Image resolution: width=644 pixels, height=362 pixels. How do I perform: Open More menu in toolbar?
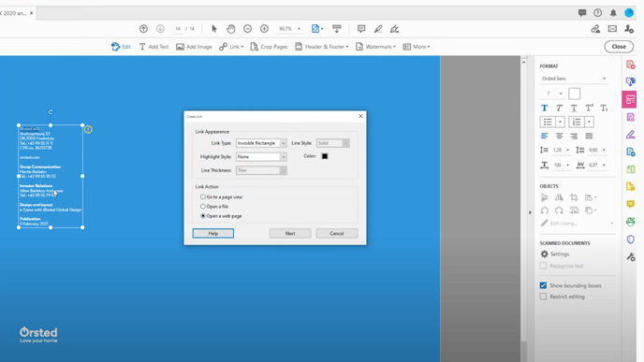pyautogui.click(x=416, y=47)
